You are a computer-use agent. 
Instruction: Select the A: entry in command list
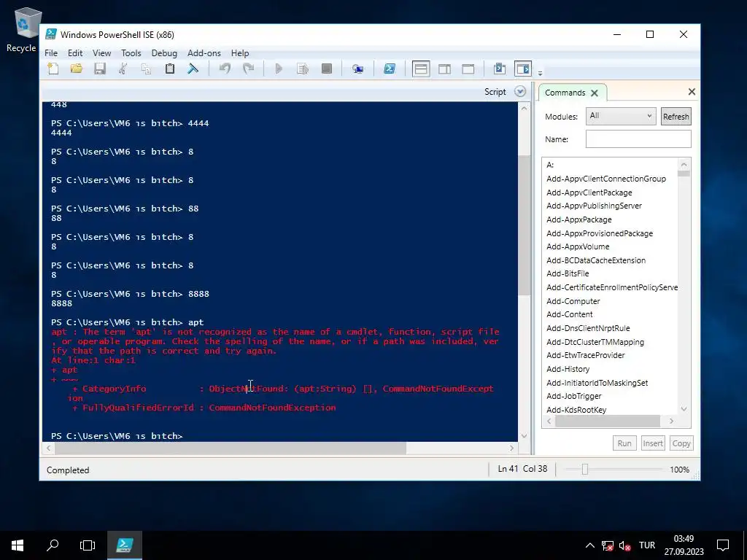click(550, 166)
